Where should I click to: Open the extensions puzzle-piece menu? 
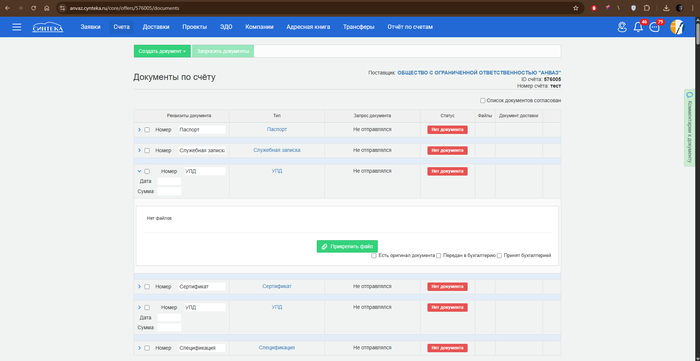pyautogui.click(x=646, y=8)
